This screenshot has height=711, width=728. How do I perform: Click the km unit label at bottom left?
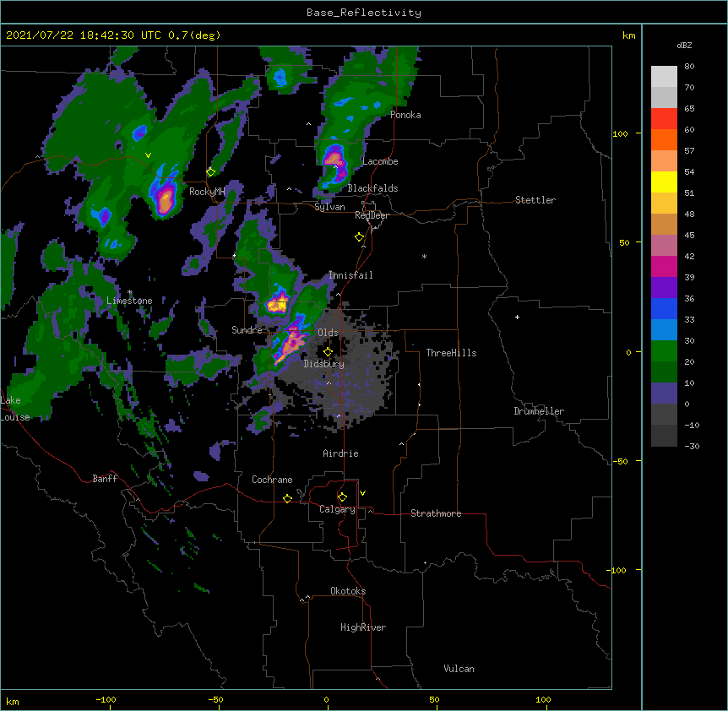click(x=13, y=701)
